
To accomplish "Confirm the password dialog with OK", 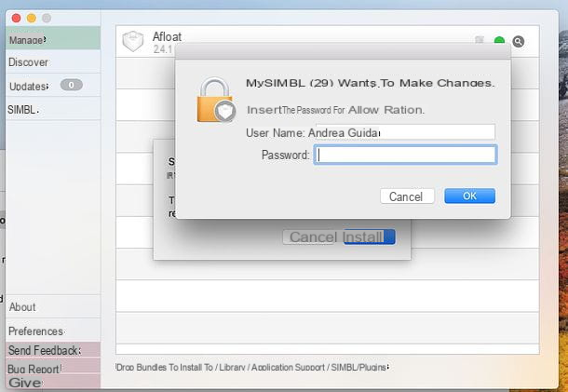I will 469,196.
